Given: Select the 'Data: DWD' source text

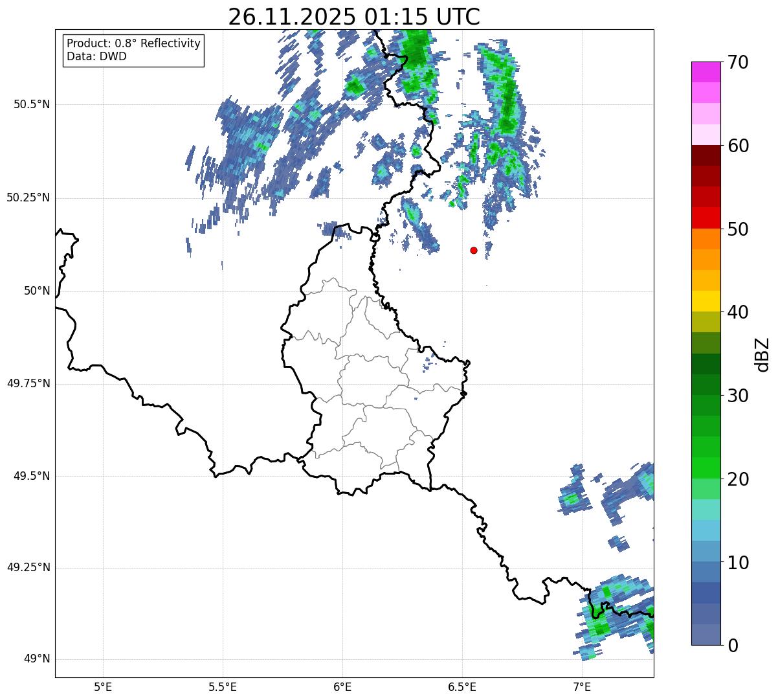Looking at the screenshot, I should [96, 56].
